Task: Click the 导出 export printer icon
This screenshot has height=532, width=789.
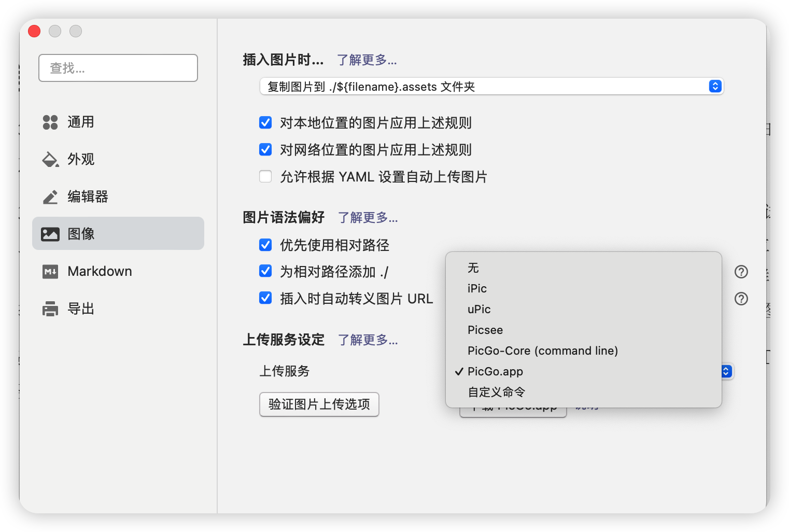Action: click(50, 308)
